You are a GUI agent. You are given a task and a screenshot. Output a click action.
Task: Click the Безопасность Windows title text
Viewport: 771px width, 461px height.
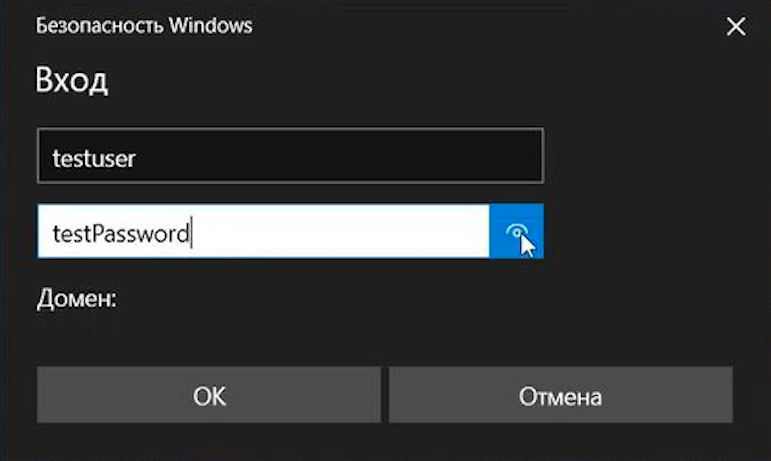coord(144,26)
